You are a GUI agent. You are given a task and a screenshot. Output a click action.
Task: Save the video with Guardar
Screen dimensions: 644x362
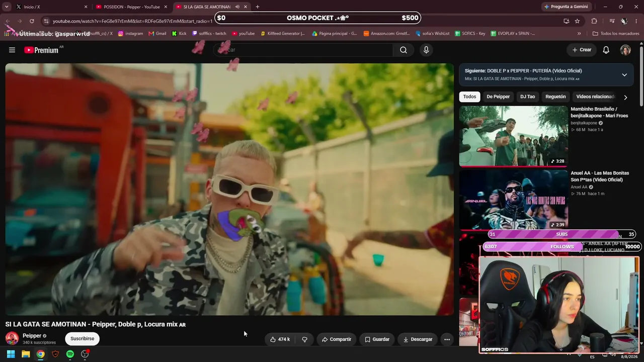(x=377, y=339)
